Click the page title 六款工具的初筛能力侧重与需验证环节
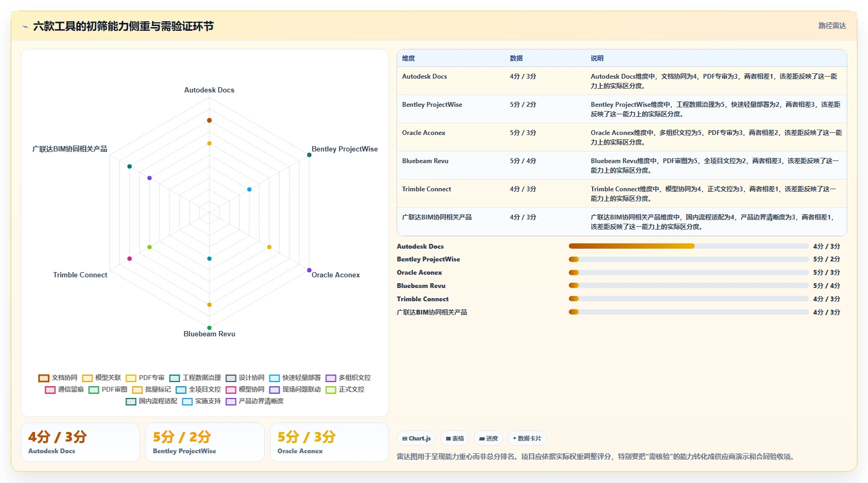This screenshot has width=868, height=483. [123, 26]
